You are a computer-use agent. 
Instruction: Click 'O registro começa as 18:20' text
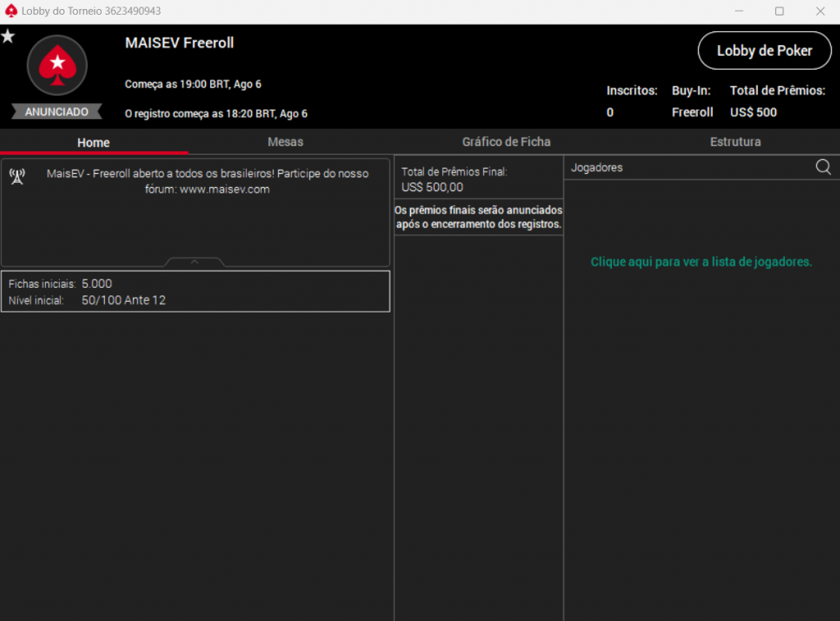click(217, 113)
